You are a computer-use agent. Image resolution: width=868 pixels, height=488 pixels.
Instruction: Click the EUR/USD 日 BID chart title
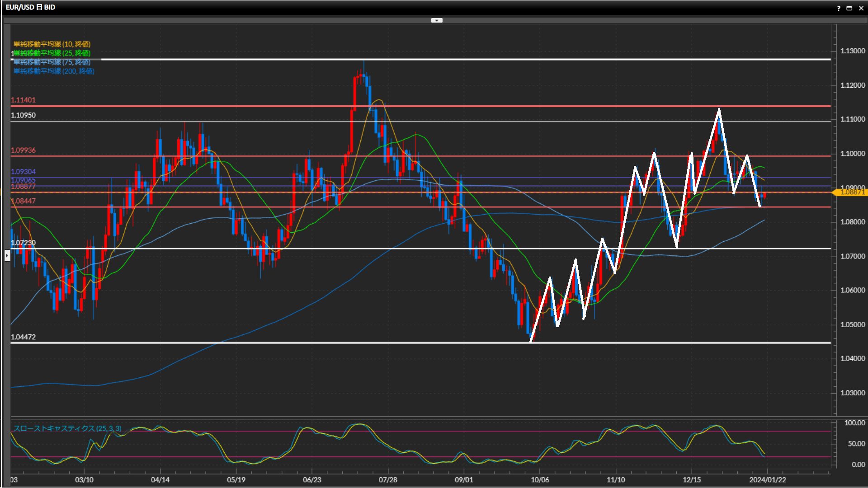click(x=30, y=7)
